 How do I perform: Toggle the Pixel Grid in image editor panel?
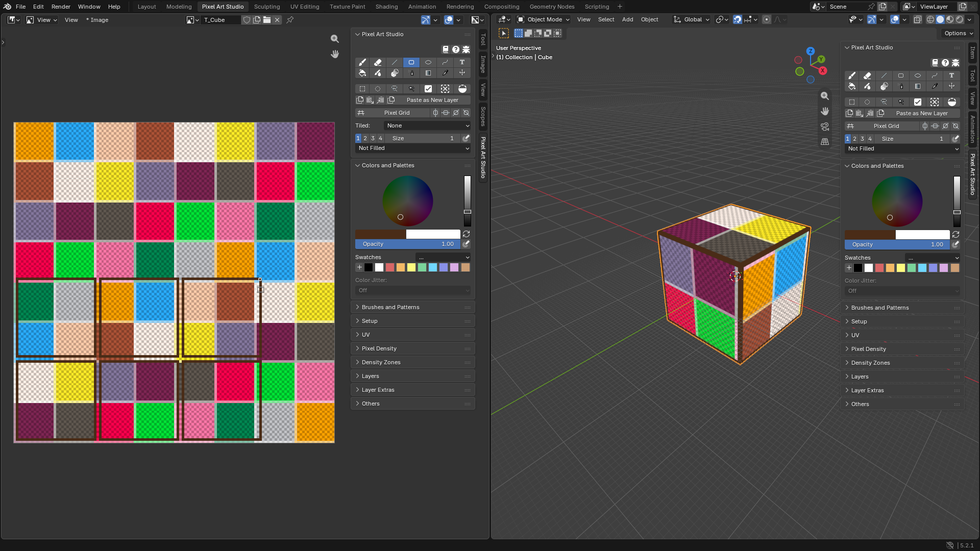[x=393, y=113]
